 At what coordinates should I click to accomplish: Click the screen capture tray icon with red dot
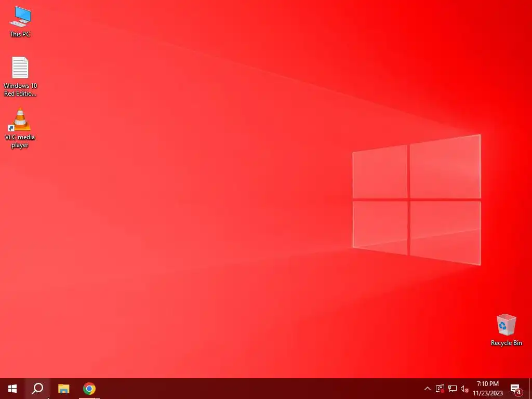[440, 389]
